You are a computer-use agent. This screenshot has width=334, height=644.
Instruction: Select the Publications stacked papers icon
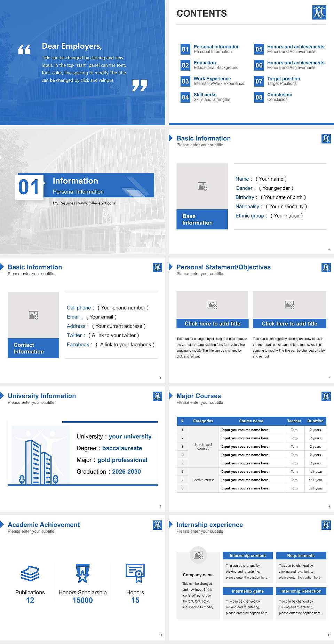point(30,573)
